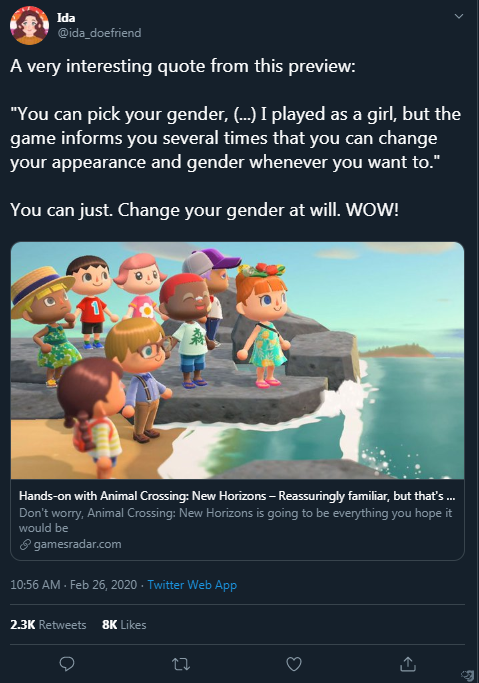Click the Twitter Web App link
Image resolution: width=479 pixels, height=683 pixels.
point(192,585)
